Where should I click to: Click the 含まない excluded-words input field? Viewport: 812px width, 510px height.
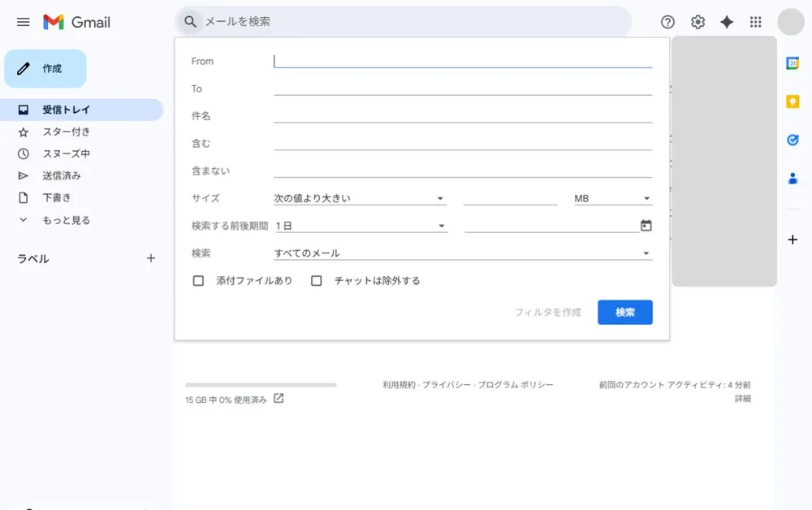(x=463, y=171)
